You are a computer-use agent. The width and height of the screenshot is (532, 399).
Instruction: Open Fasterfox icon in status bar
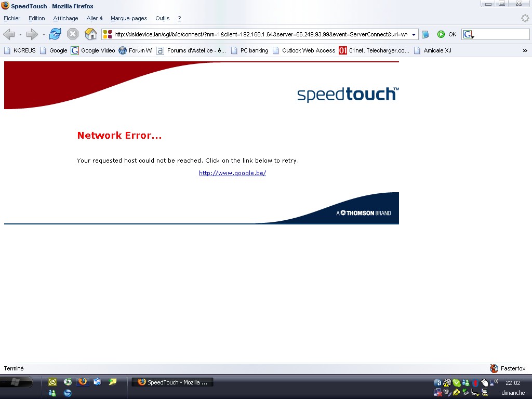(x=494, y=368)
